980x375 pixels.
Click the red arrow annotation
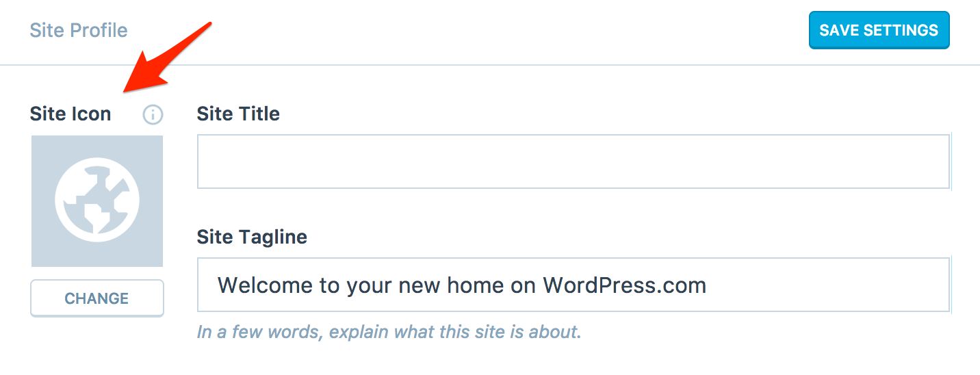tap(164, 58)
